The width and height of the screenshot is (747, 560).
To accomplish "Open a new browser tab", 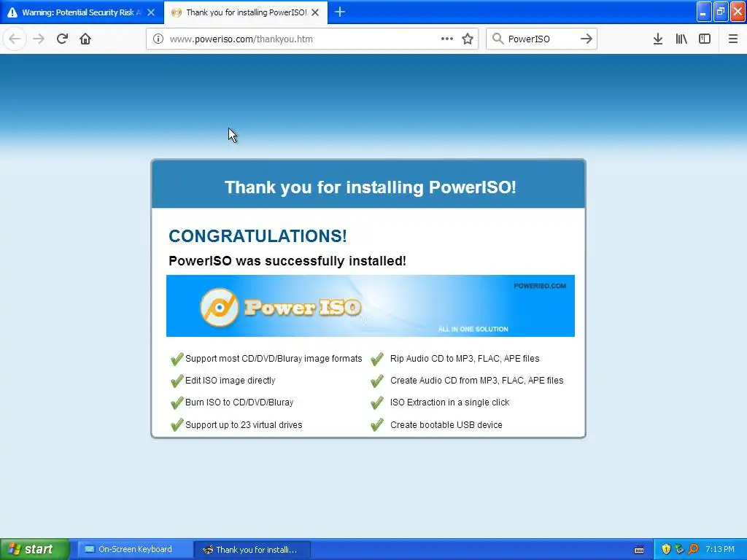I will [x=340, y=12].
